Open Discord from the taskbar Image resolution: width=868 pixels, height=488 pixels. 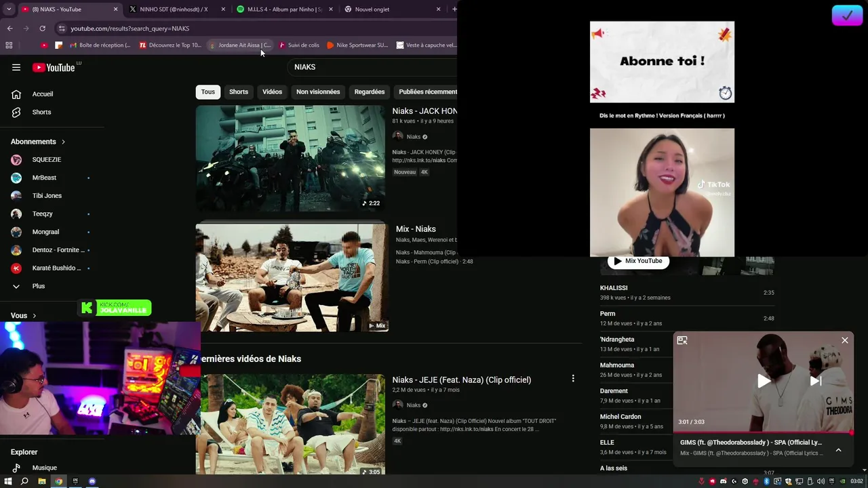point(92,481)
